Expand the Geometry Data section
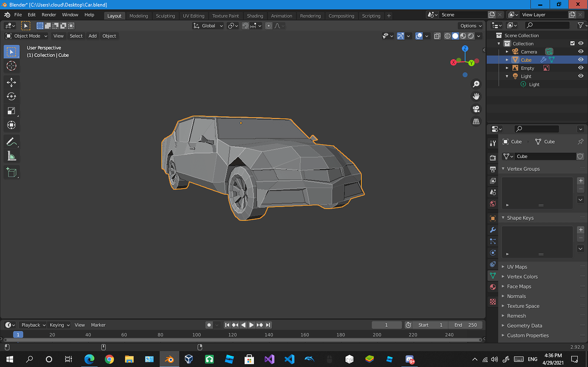 pyautogui.click(x=525, y=326)
